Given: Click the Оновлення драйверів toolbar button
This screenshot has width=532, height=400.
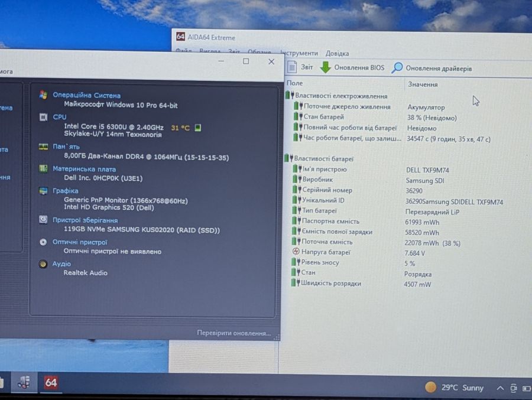Looking at the screenshot, I should coord(432,68).
